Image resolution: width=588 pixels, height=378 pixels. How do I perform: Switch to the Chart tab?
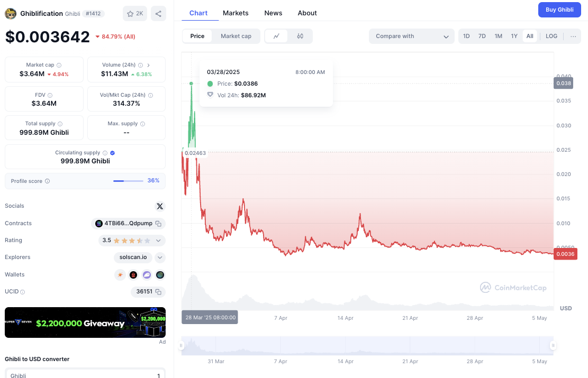[198, 13]
